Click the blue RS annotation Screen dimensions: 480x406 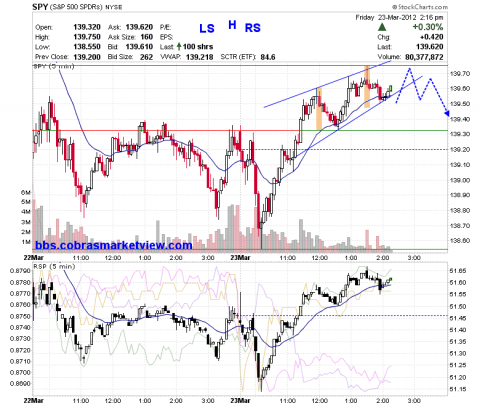[x=252, y=28]
